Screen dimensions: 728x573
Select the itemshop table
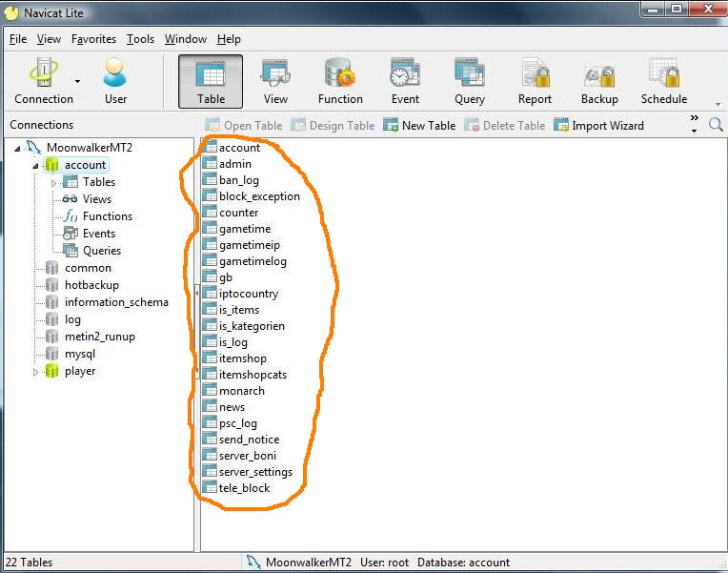click(x=235, y=358)
